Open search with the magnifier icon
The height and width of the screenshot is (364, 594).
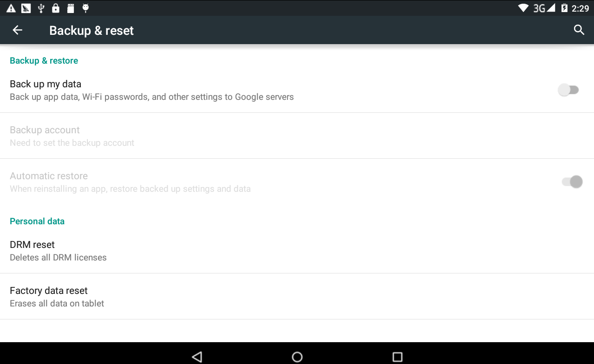pos(579,30)
